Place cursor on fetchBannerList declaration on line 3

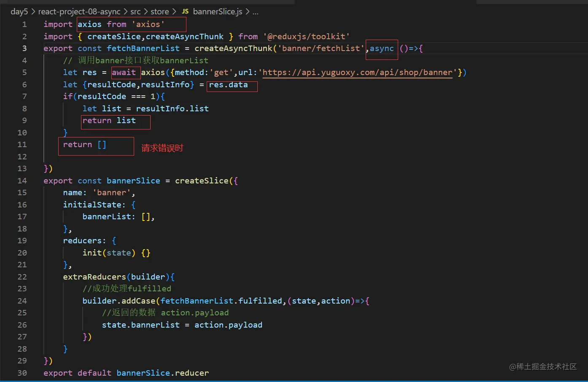tap(143, 48)
